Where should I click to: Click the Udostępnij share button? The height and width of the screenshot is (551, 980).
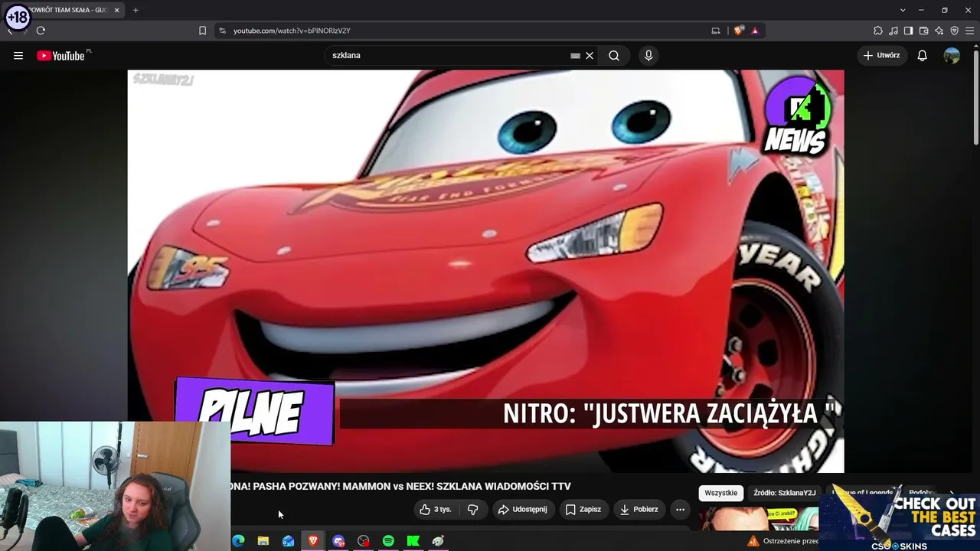click(523, 509)
